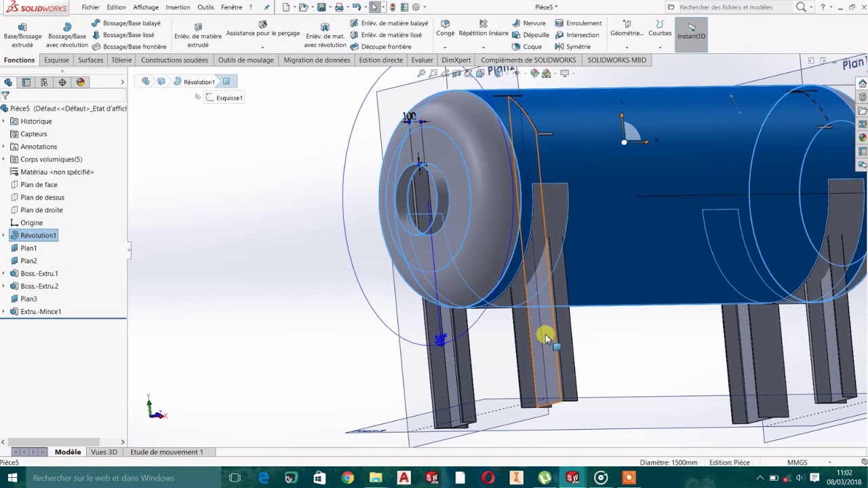Choose Bossage/Base frontière
The image size is (868, 488).
pyautogui.click(x=129, y=47)
